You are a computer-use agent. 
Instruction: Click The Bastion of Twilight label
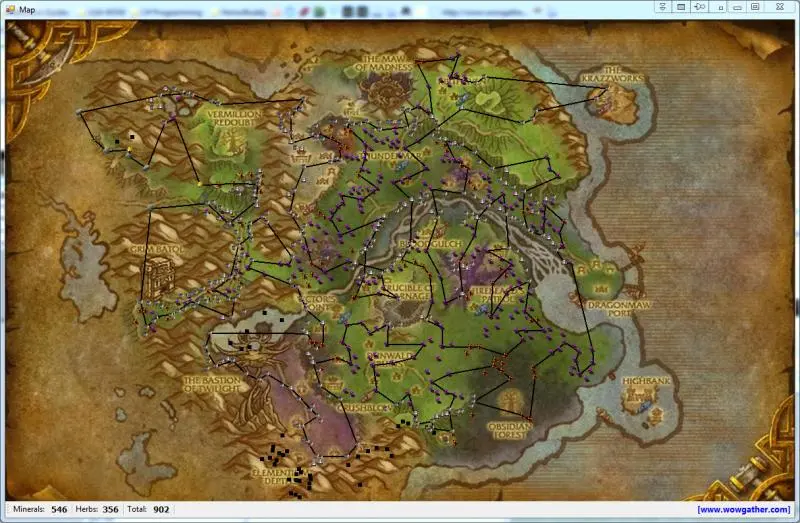point(212,384)
